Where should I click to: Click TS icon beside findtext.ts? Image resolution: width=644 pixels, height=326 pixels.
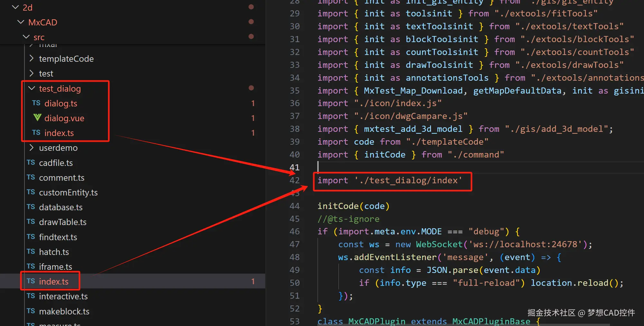click(x=31, y=237)
